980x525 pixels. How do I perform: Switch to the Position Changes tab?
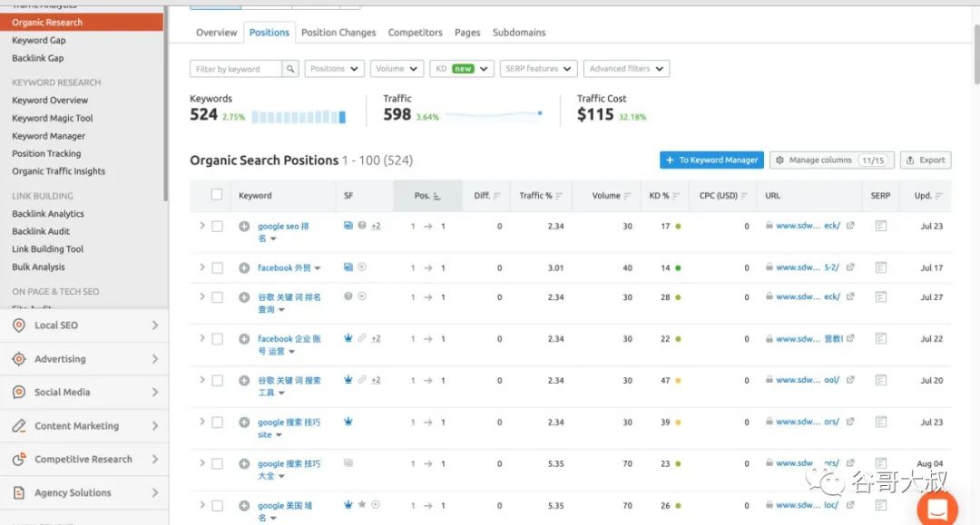point(338,33)
